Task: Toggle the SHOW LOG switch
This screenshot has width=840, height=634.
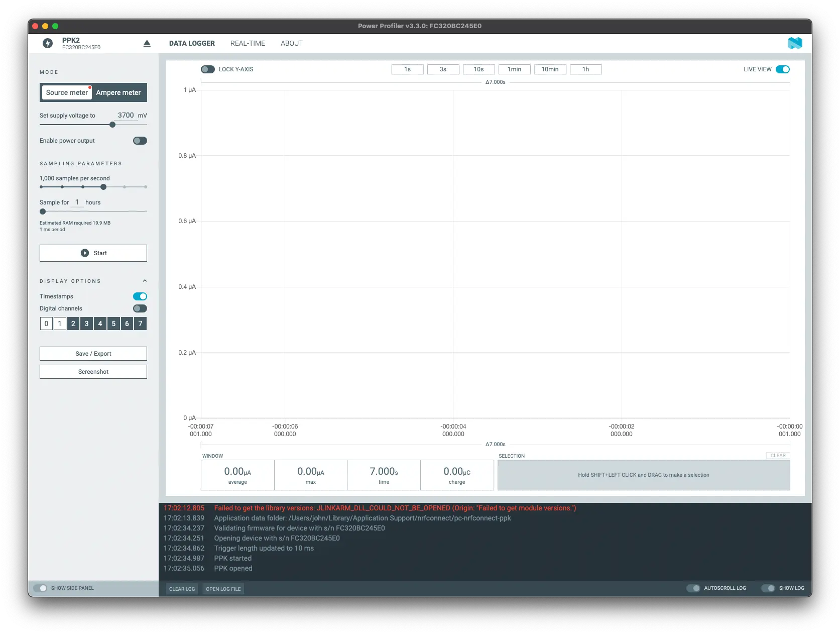Action: click(x=768, y=588)
